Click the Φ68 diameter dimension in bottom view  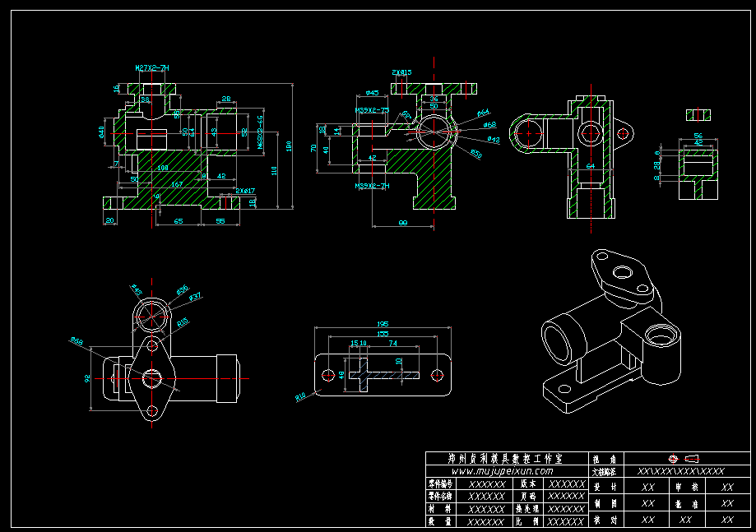77,341
